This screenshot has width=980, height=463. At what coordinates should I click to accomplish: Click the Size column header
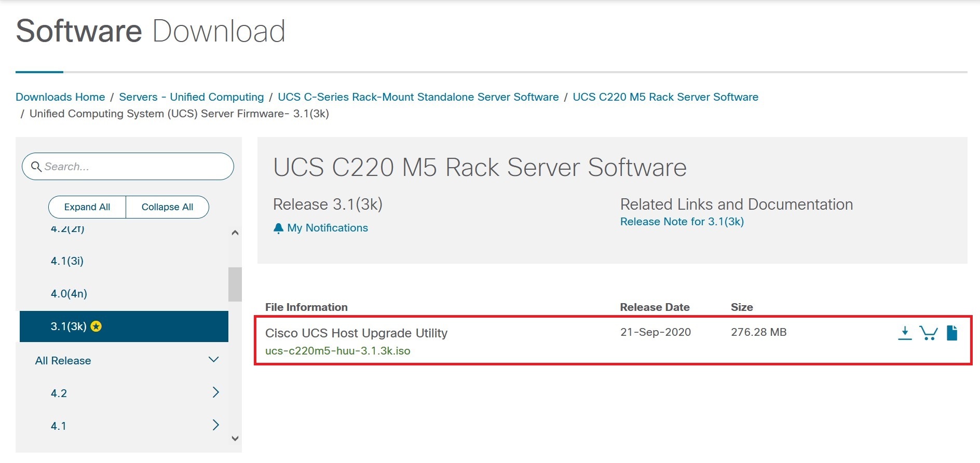click(742, 307)
